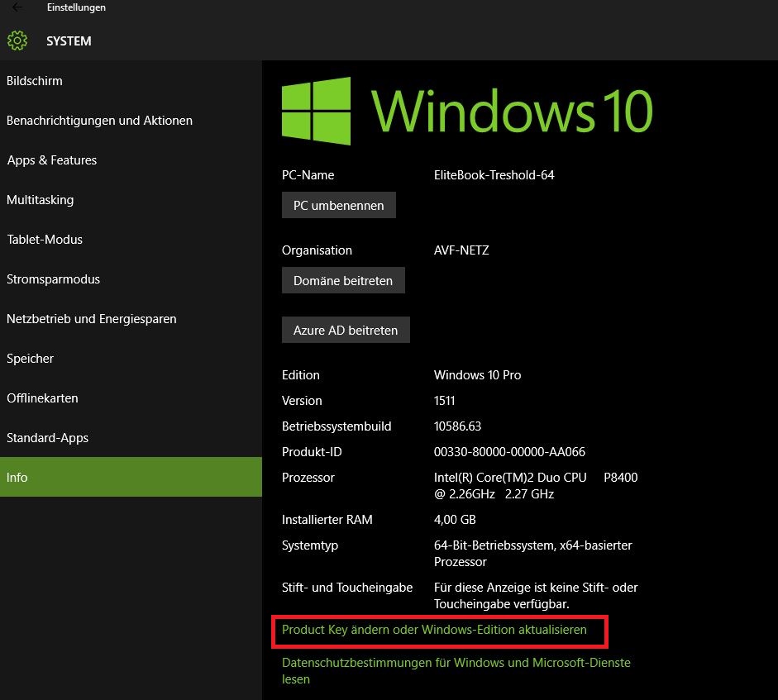Screen dimensions: 778x700
Task: Click the PC umbenennen button
Action: point(338,205)
